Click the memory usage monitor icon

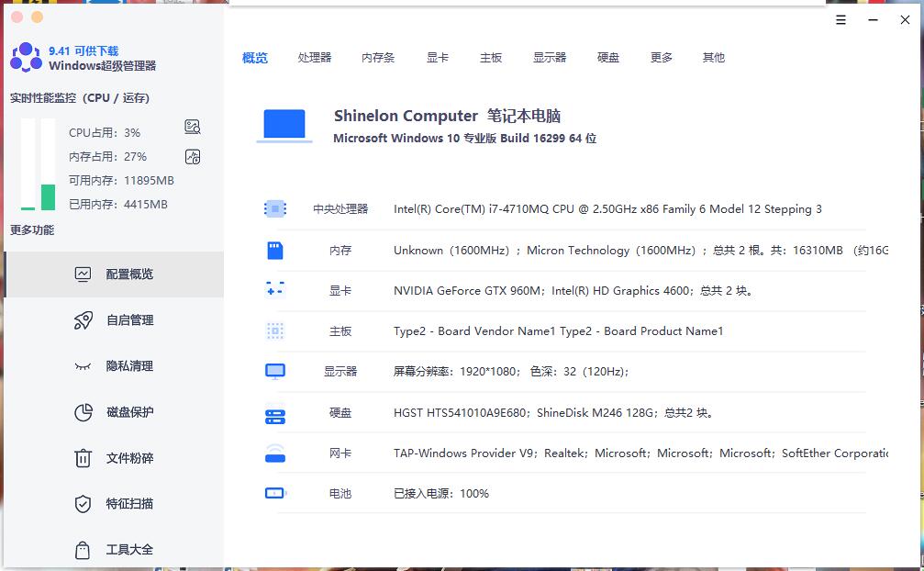[192, 156]
